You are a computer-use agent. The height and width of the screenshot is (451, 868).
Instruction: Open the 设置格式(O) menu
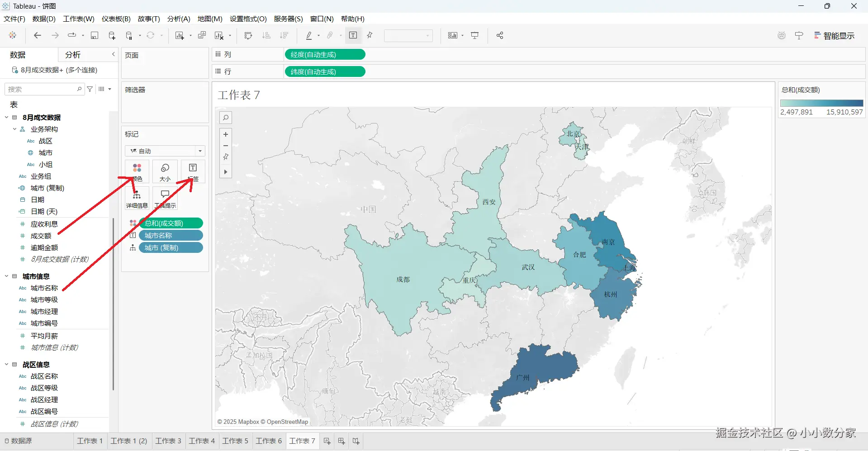point(248,19)
